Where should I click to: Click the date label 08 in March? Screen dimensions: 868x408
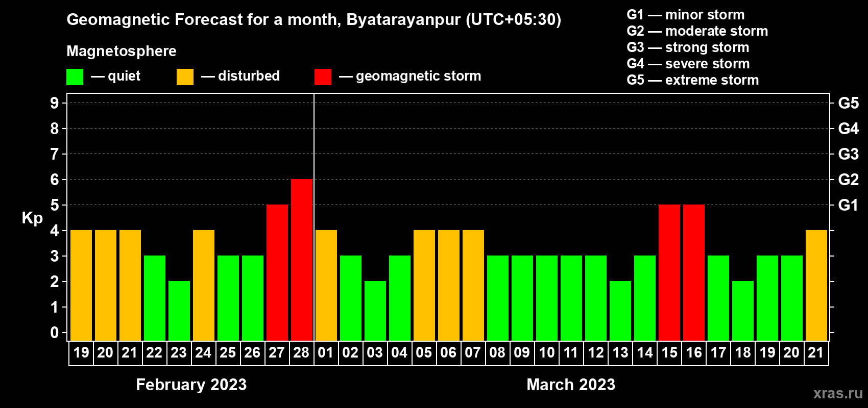497,353
